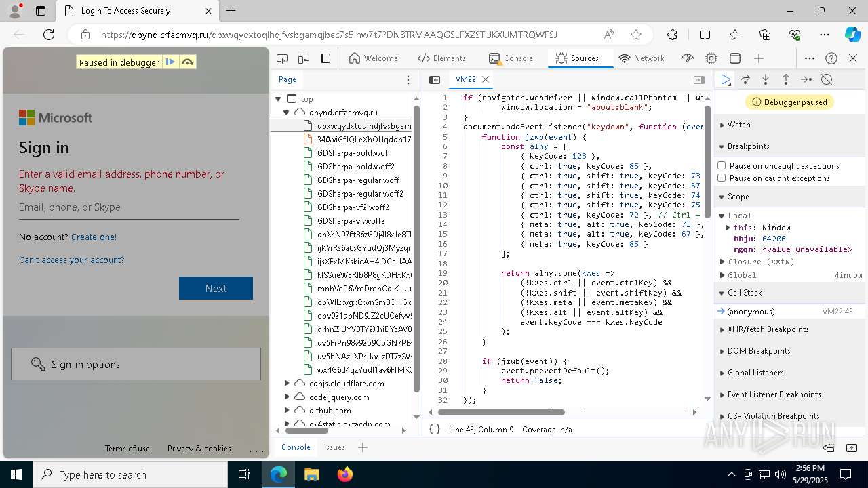The width and height of the screenshot is (868, 488).
Task: Add more tools plus icon
Action: pyautogui.click(x=759, y=58)
